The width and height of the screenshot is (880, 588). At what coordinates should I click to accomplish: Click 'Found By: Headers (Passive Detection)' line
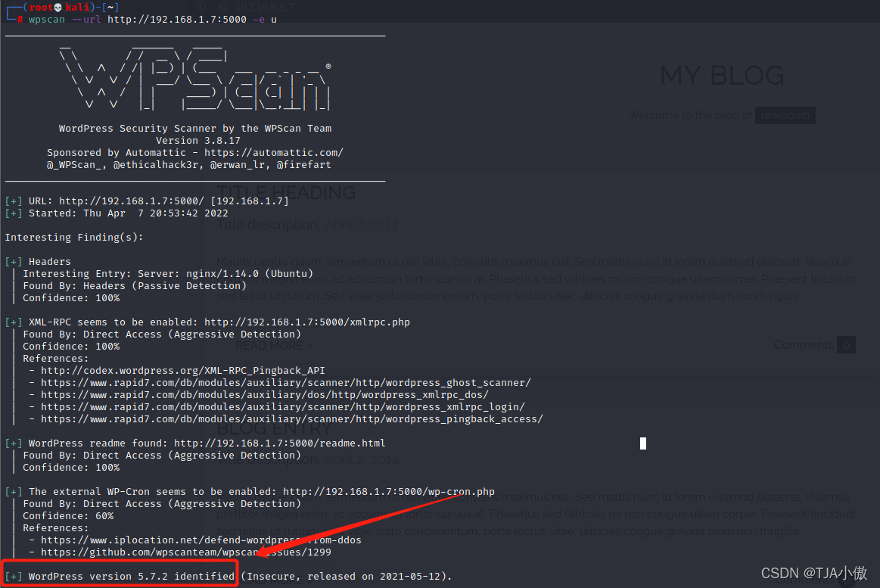[x=135, y=286]
